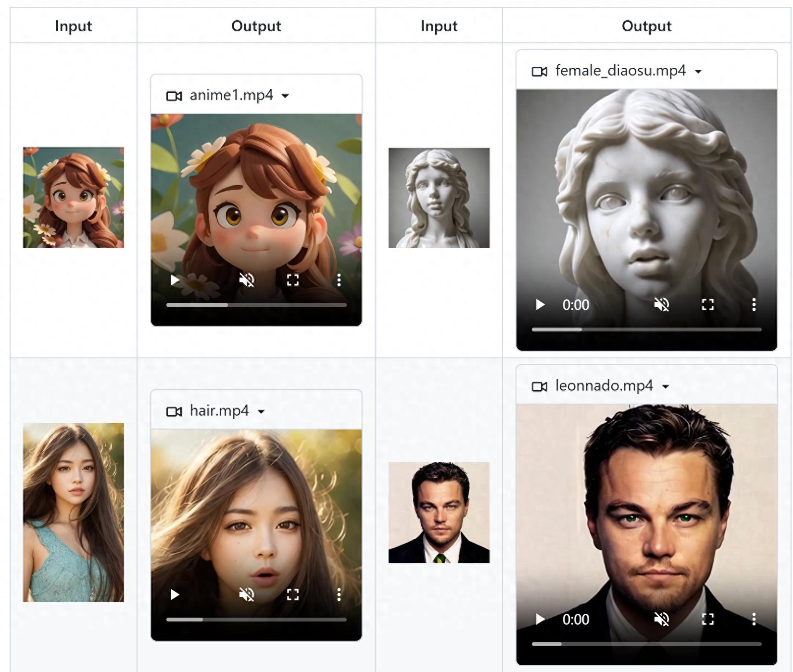Open the cartoon girl input image
793x672 pixels.
74,198
